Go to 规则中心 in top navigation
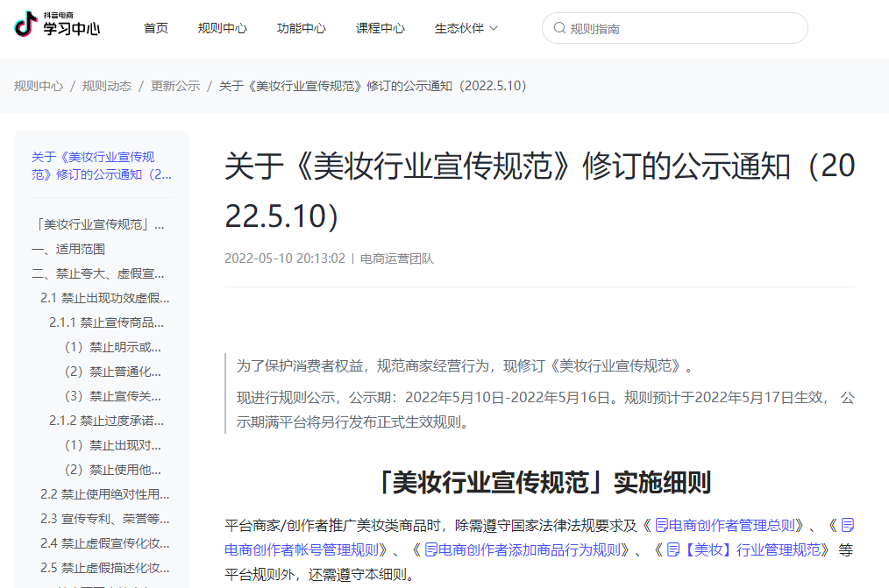 pos(223,28)
